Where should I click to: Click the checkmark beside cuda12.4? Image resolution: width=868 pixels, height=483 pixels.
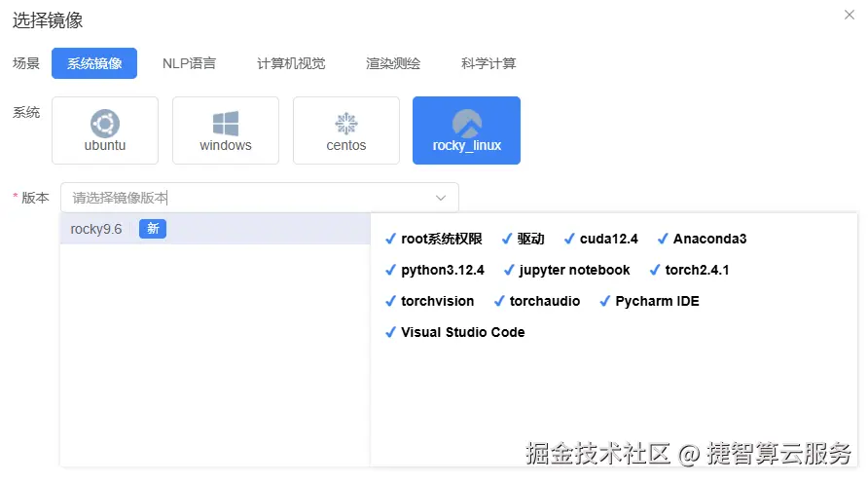(x=568, y=239)
